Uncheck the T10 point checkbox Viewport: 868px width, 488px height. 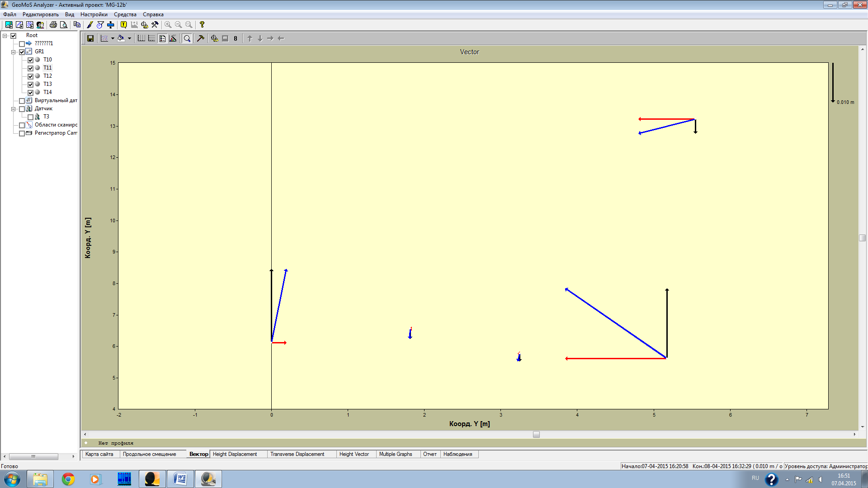31,60
